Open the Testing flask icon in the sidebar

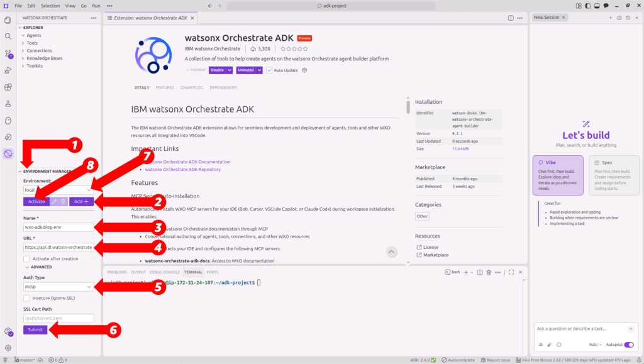click(x=7, y=103)
